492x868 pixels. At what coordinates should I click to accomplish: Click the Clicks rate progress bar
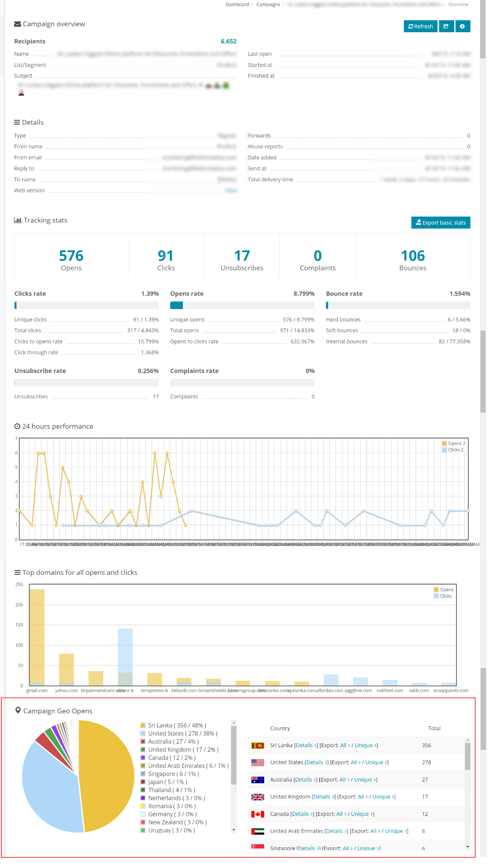(86, 305)
